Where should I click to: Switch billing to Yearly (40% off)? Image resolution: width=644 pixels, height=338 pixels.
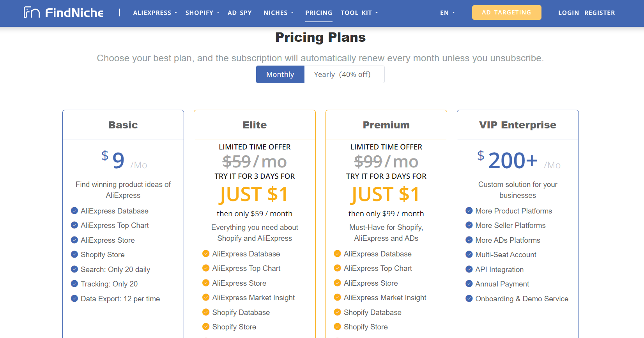click(x=342, y=75)
